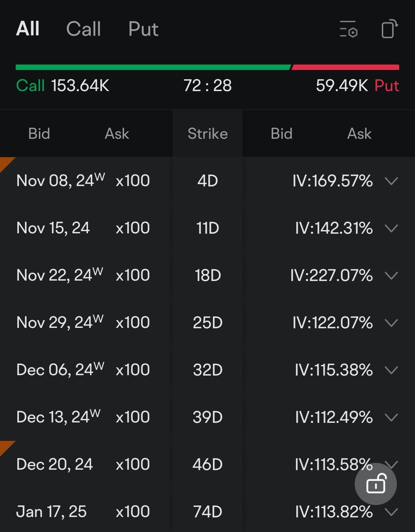Expand the Jan 17, 25 expiration chevron
The width and height of the screenshot is (415, 532).
coord(391,512)
